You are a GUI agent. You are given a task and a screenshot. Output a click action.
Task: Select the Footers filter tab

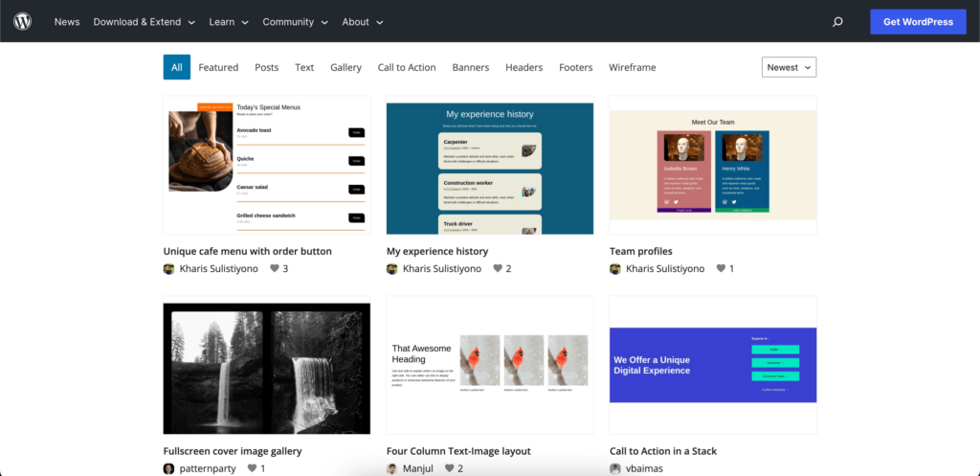(575, 67)
